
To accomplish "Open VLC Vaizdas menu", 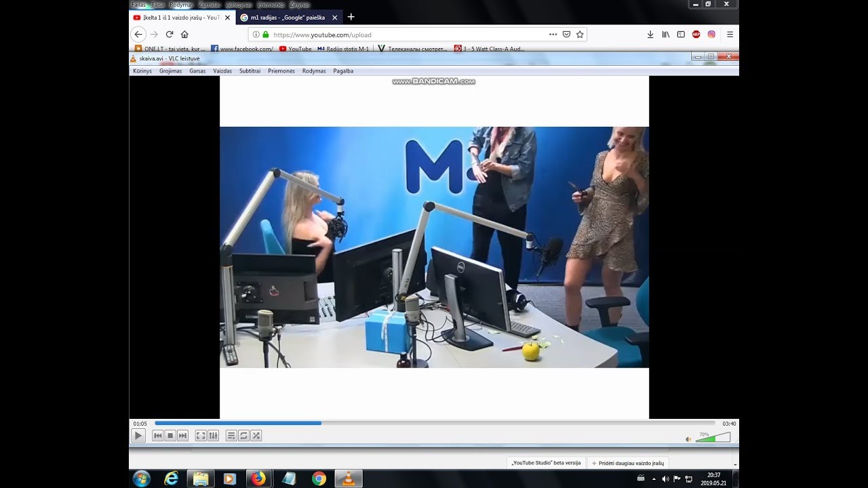I will [x=222, y=70].
